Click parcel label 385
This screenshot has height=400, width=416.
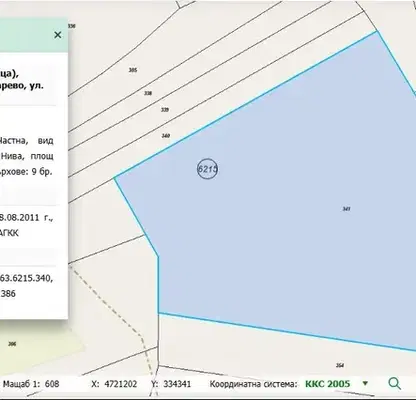pos(133,70)
